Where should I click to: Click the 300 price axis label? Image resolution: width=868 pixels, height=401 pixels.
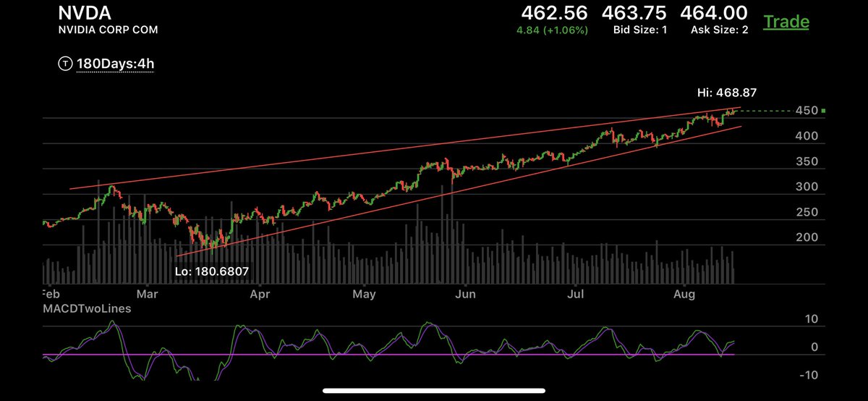point(806,187)
